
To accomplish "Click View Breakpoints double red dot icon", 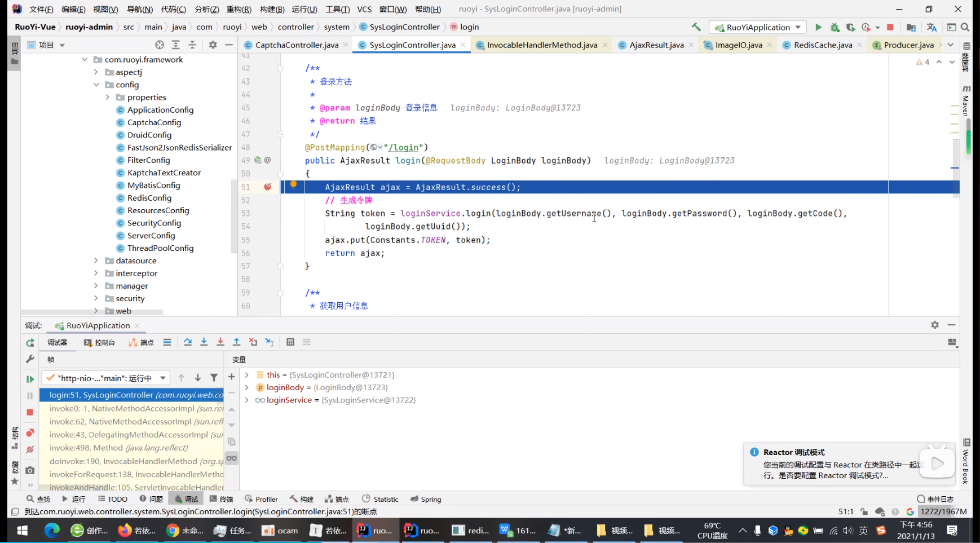I will pyautogui.click(x=30, y=432).
